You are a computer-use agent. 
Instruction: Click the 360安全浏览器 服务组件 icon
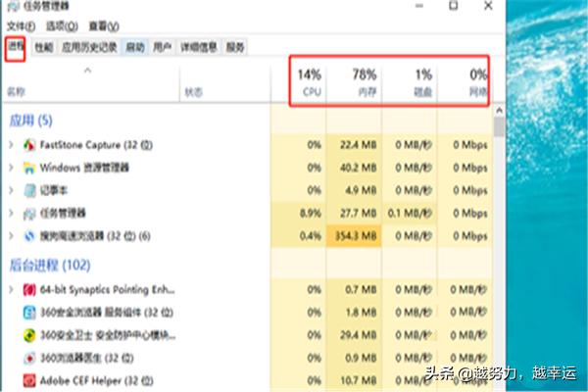(29, 313)
